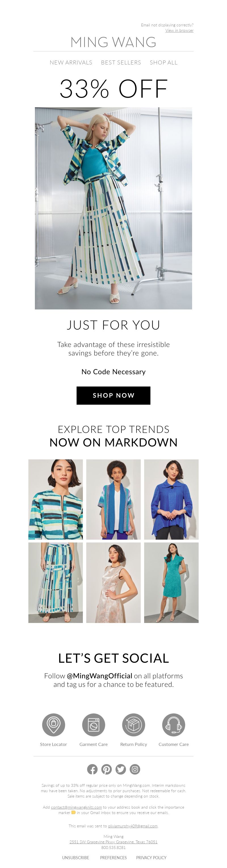Click the Customer Care headset icon

click(x=173, y=724)
